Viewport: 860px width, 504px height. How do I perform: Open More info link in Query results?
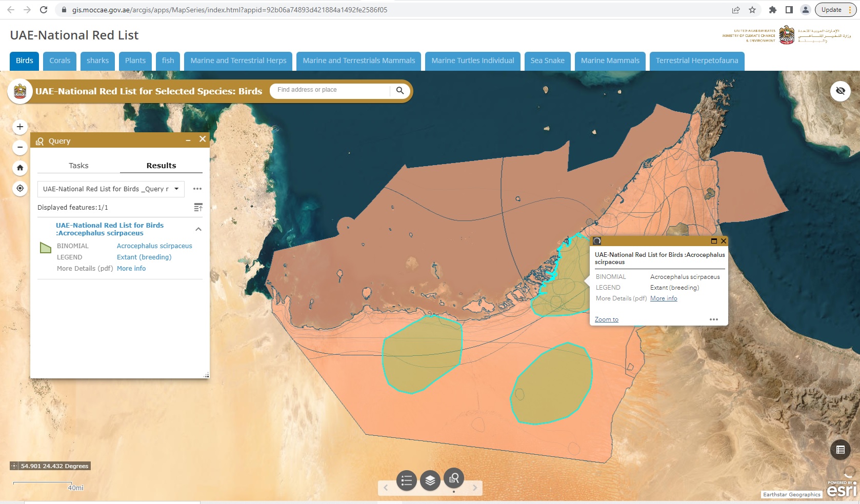pos(131,268)
